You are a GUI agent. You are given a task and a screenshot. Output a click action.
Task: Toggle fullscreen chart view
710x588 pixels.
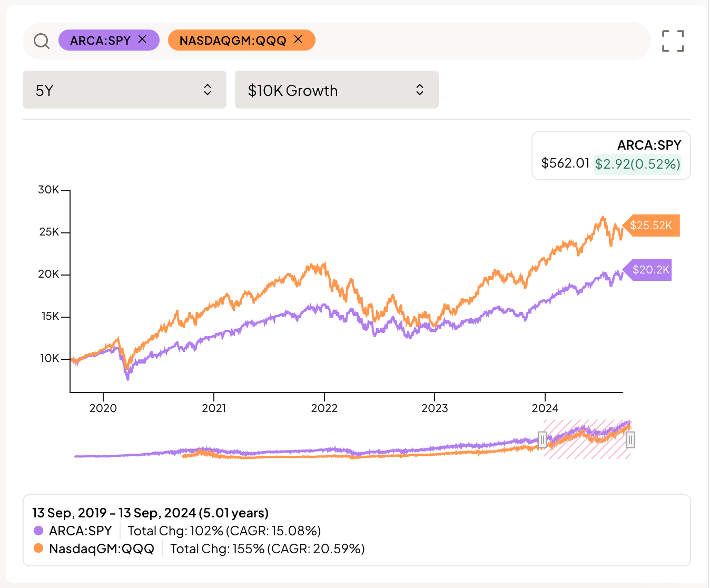coord(673,41)
